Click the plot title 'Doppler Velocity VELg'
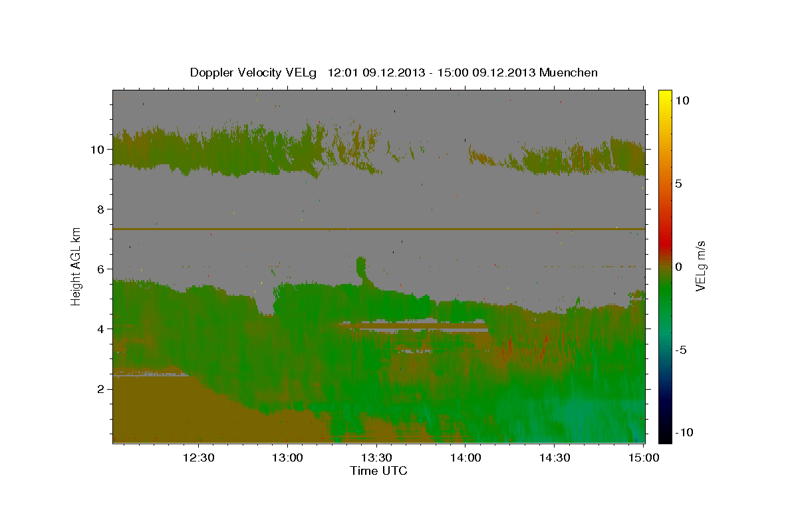Screen dimensions: 798x532 tap(253, 72)
